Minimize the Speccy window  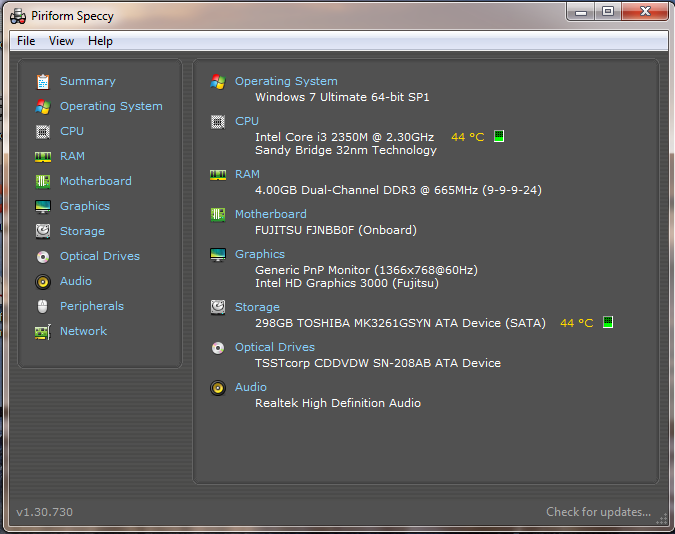click(x=581, y=12)
